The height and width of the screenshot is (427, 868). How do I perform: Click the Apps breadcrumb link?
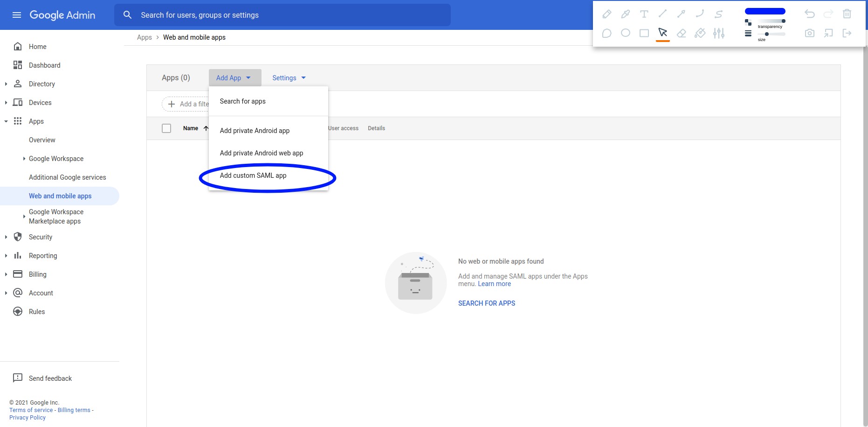(145, 37)
